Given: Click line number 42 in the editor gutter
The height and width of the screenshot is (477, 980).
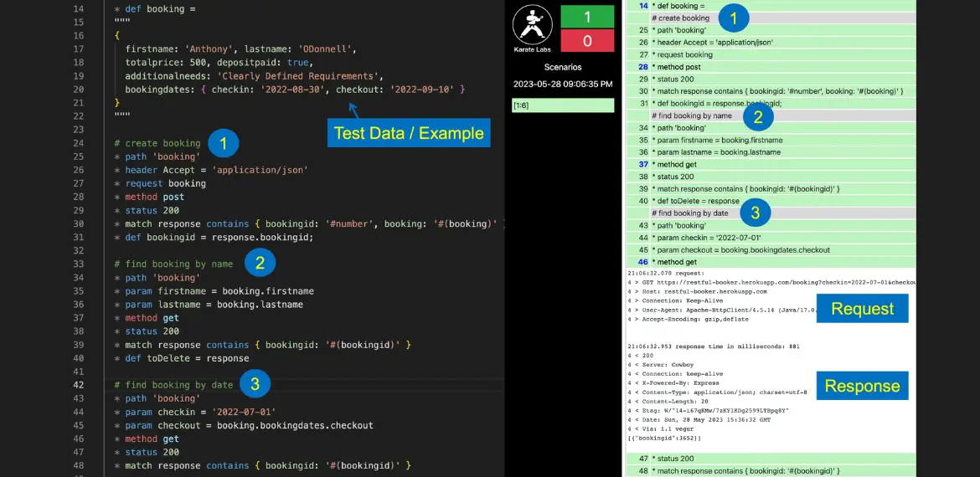Looking at the screenshot, I should tap(79, 385).
